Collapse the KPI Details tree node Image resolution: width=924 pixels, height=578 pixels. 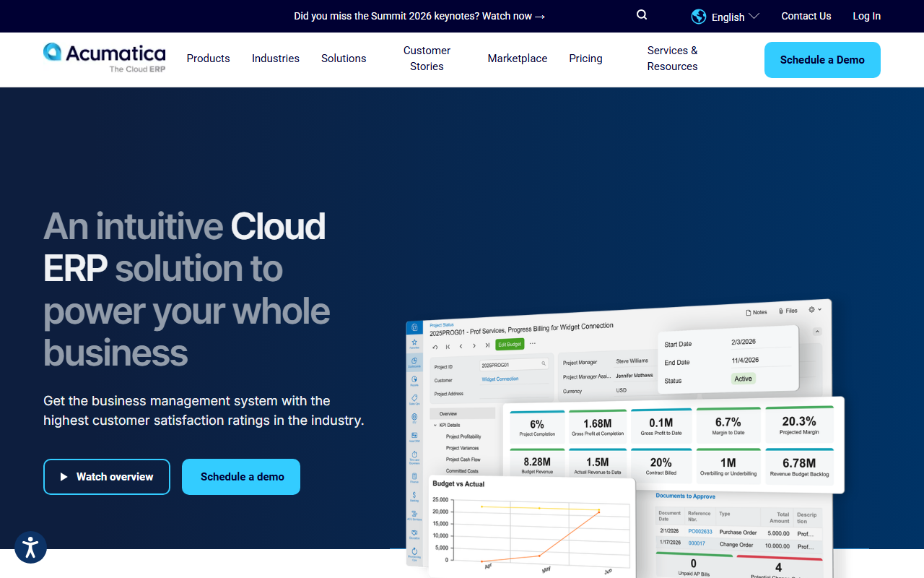click(435, 425)
